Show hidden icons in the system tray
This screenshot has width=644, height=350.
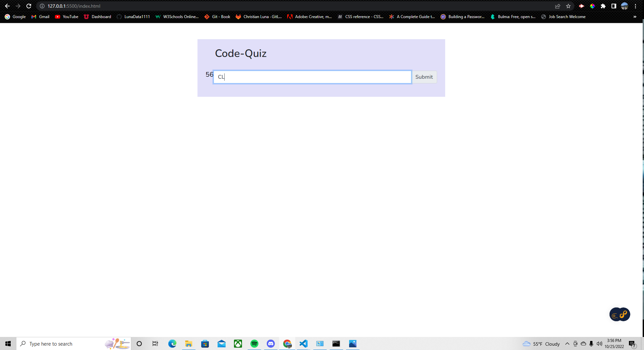click(x=567, y=344)
